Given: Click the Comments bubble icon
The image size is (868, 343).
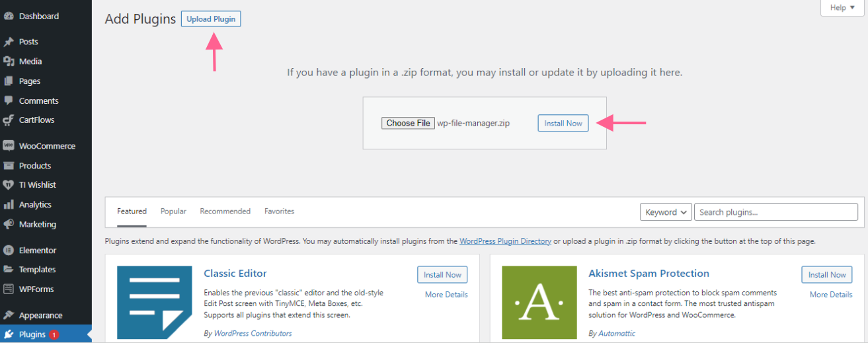Looking at the screenshot, I should point(9,101).
